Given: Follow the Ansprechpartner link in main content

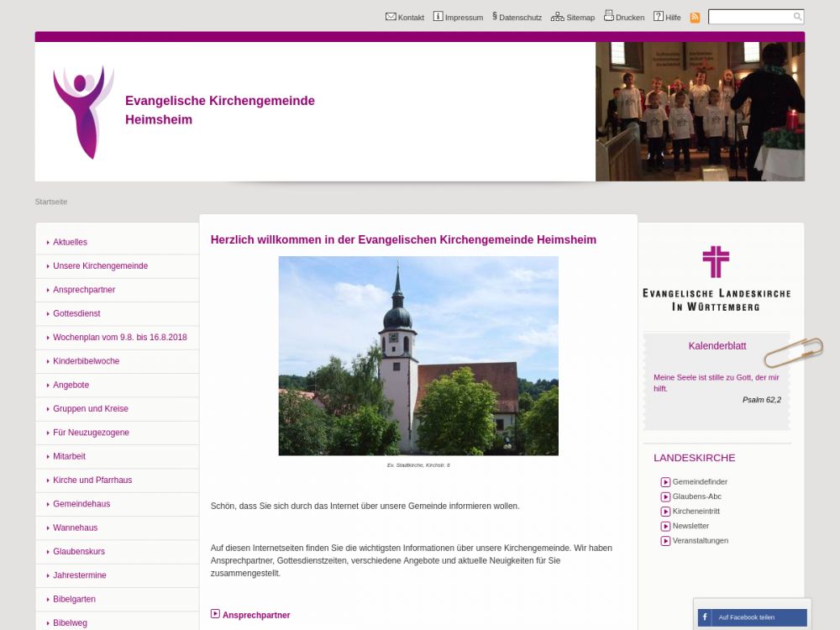Looking at the screenshot, I should coord(256,615).
